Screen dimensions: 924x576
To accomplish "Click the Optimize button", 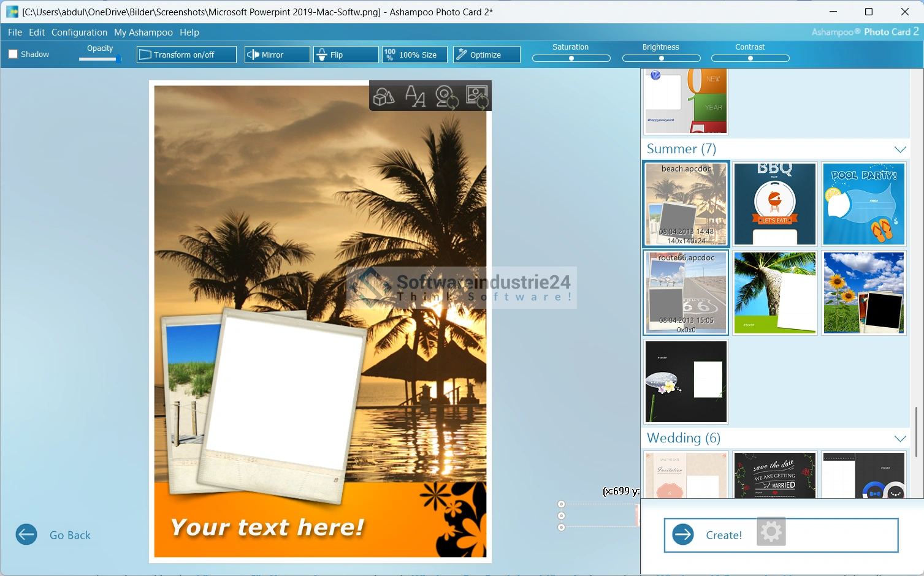I will (x=486, y=55).
